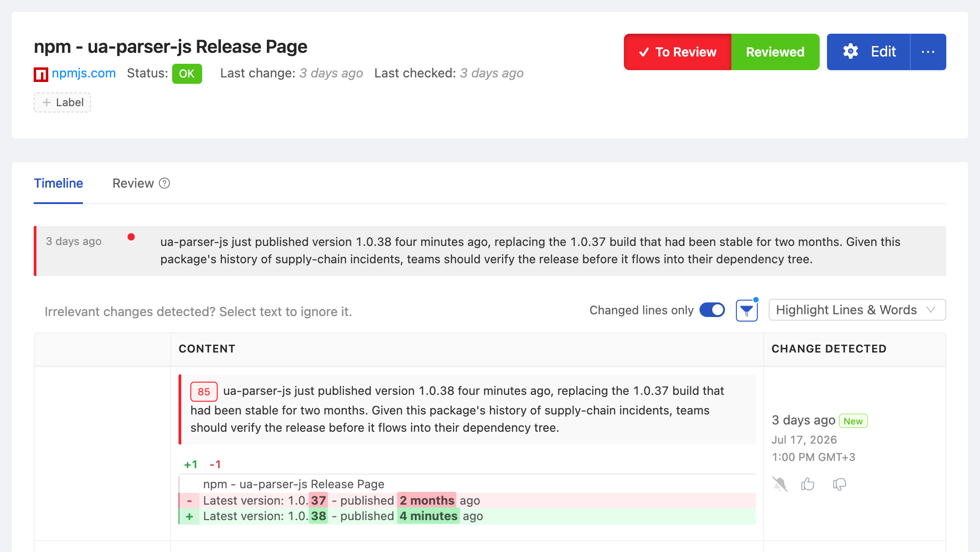Image resolution: width=980 pixels, height=552 pixels.
Task: Open the npmjs.com link
Action: pos(84,73)
